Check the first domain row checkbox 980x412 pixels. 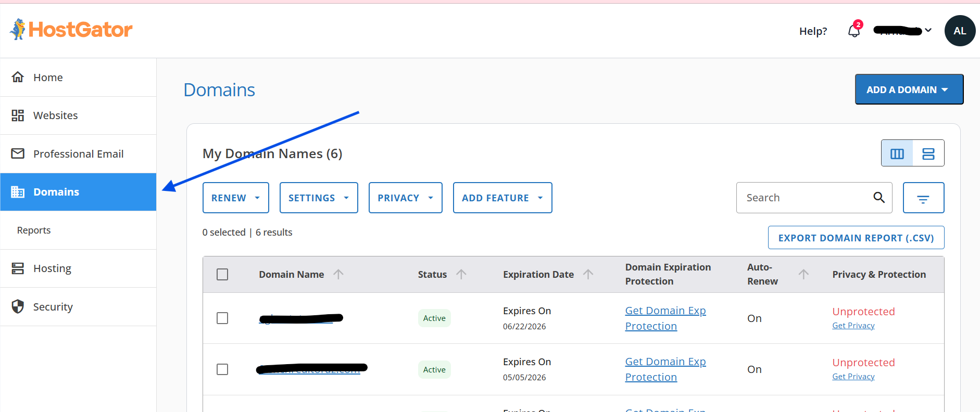pos(222,318)
